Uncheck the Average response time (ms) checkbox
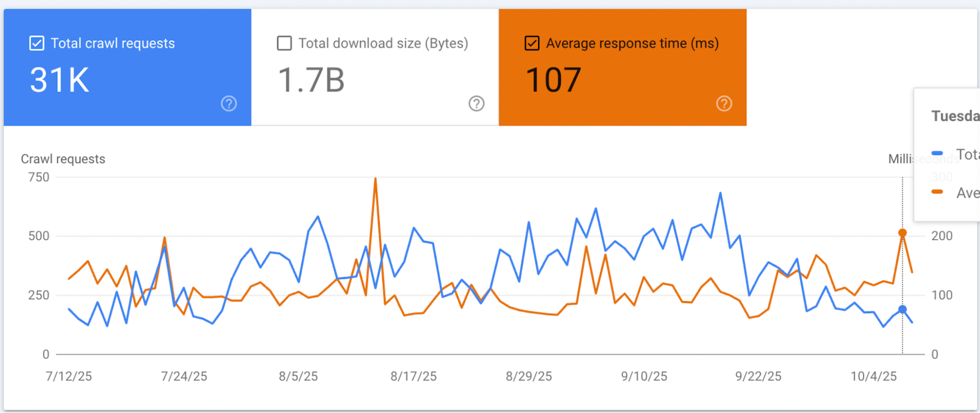 tap(532, 43)
